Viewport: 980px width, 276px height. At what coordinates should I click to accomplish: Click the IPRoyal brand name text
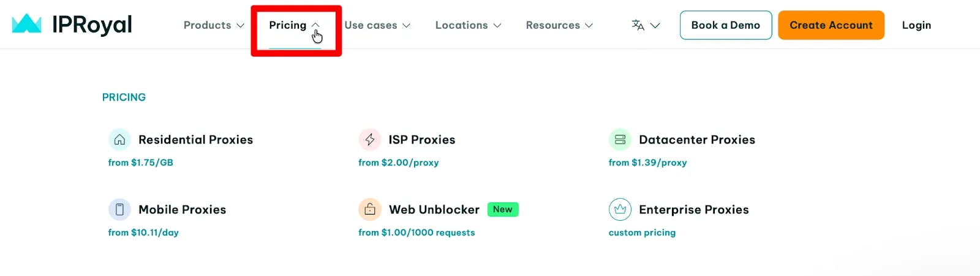click(x=92, y=25)
